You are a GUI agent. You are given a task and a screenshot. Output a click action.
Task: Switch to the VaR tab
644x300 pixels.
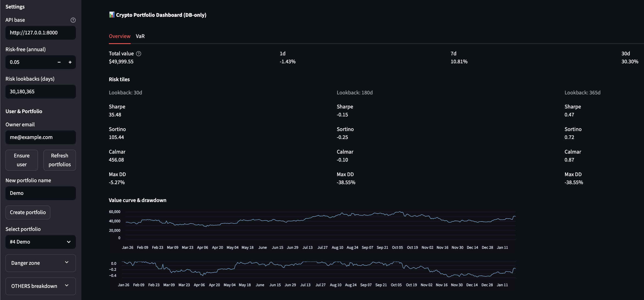point(140,36)
